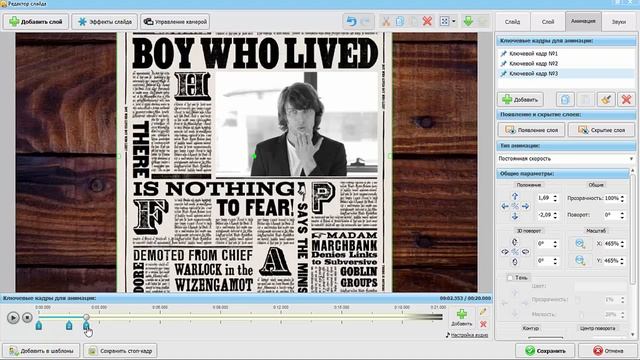Click the third keyframe marker on timeline
Image resolution: width=640 pixels, height=360 pixels.
[86, 325]
